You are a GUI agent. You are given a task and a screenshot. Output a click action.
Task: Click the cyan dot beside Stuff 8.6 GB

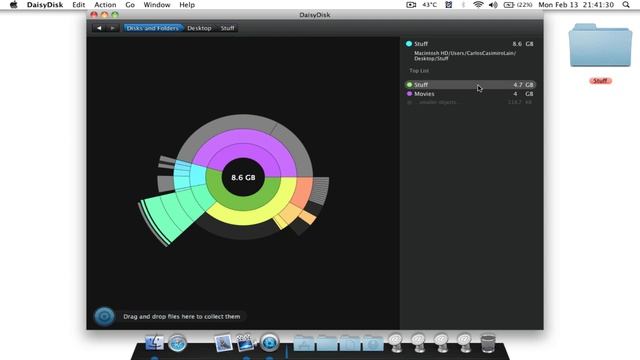409,44
